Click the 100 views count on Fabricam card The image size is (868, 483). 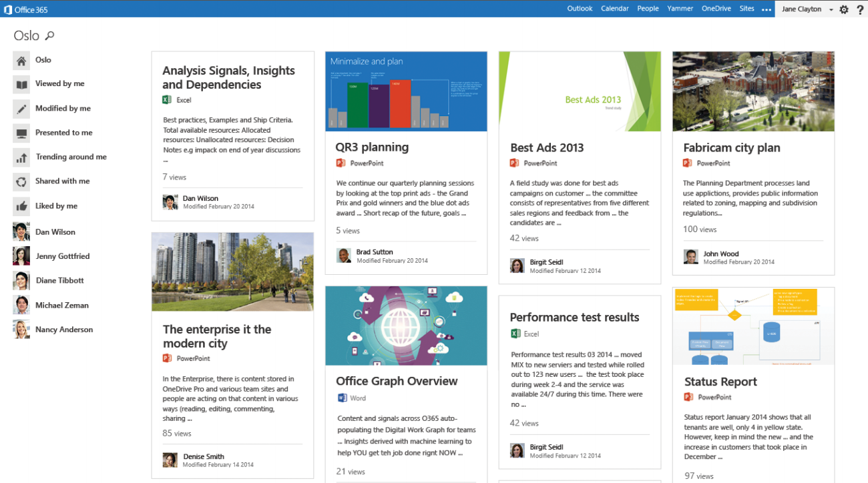pos(700,229)
